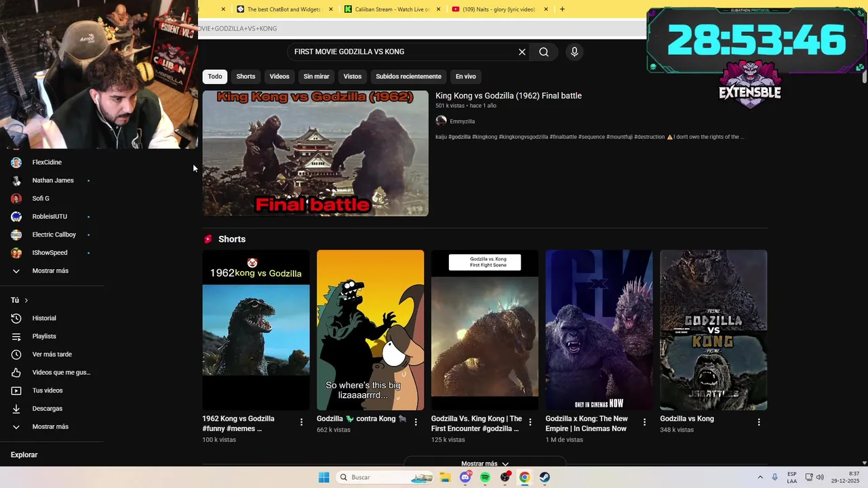Viewport: 868px width, 488px height.
Task: Open options for 1962 Kong vs Godzilla short
Action: 301,422
